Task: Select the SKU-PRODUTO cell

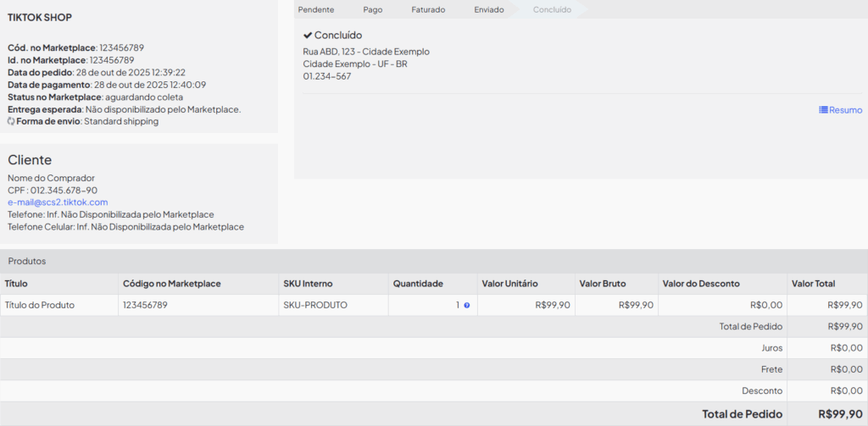Action: click(315, 306)
